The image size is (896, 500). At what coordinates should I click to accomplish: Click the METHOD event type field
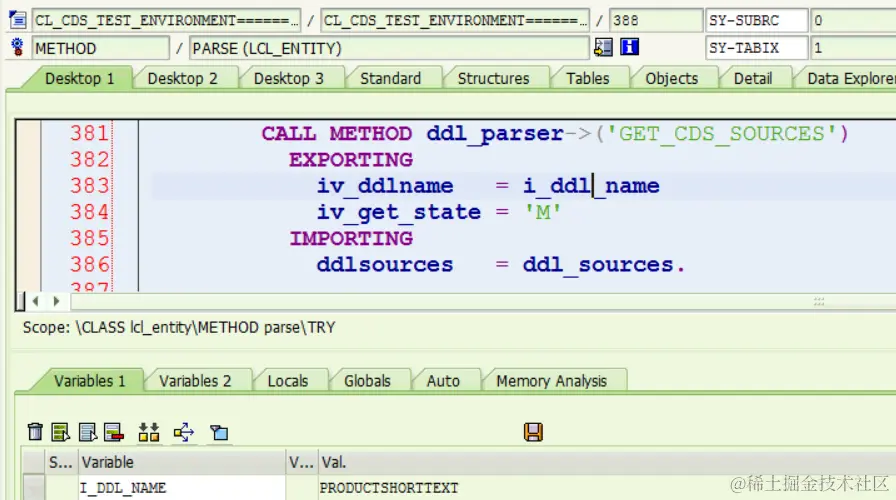[100, 48]
